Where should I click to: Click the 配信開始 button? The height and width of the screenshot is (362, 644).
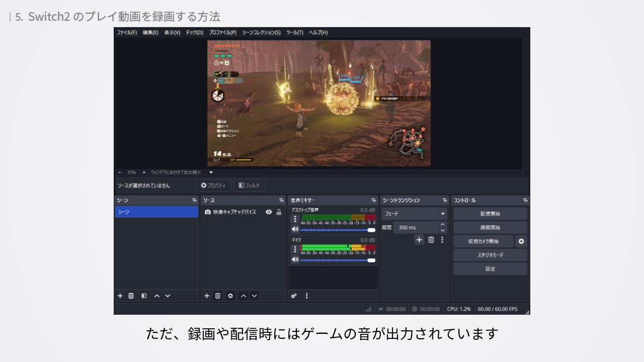click(490, 214)
